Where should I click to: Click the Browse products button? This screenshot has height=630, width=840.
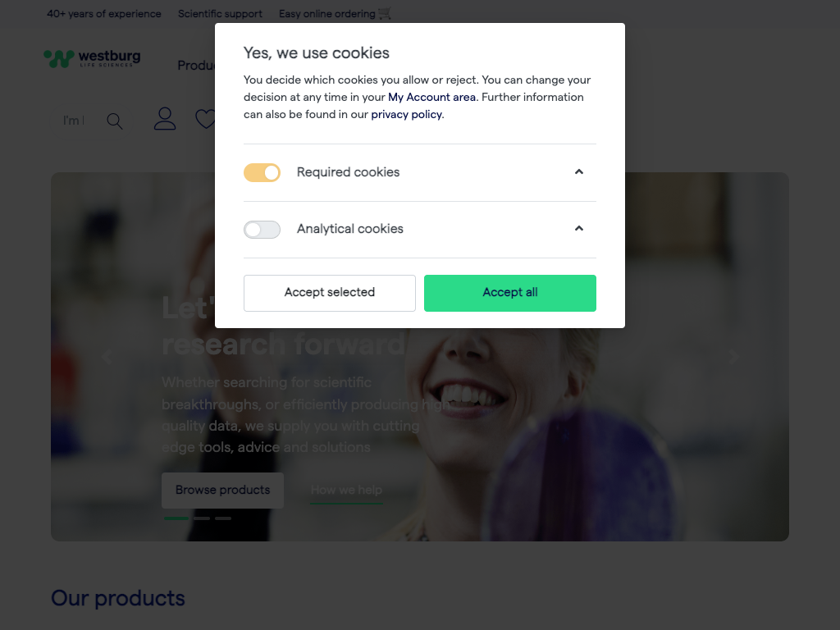point(222,490)
